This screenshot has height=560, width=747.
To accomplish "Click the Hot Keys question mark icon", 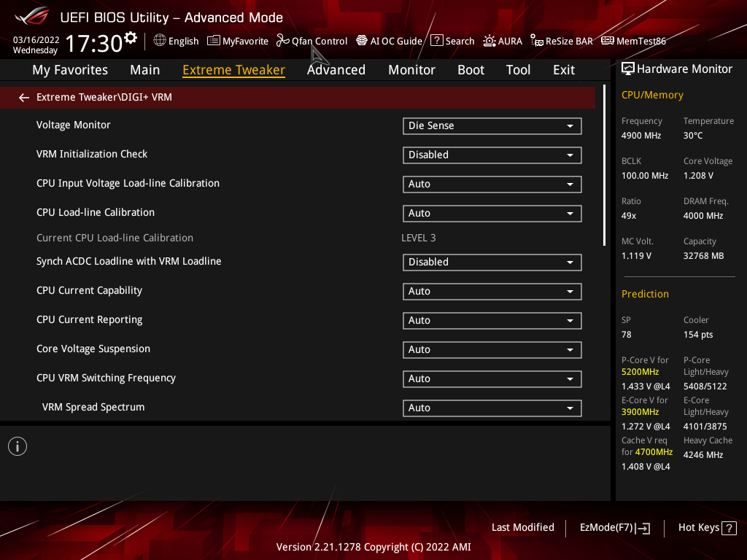I will coord(729,528).
